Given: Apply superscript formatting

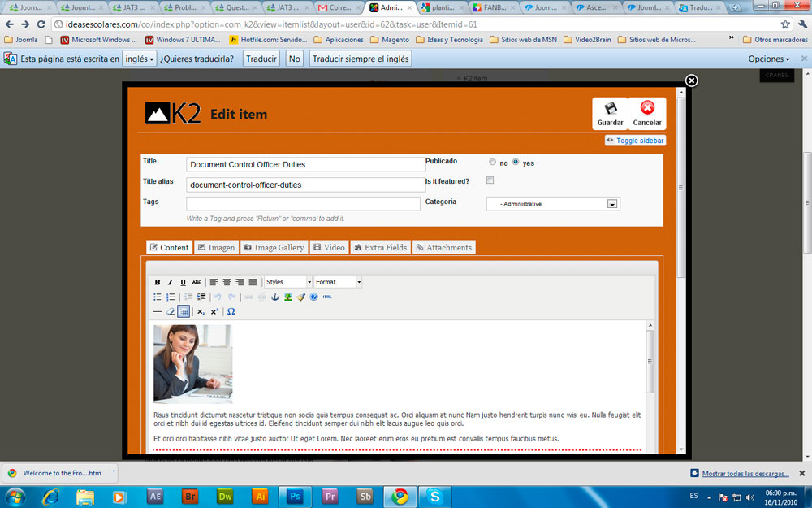Looking at the screenshot, I should (x=214, y=311).
